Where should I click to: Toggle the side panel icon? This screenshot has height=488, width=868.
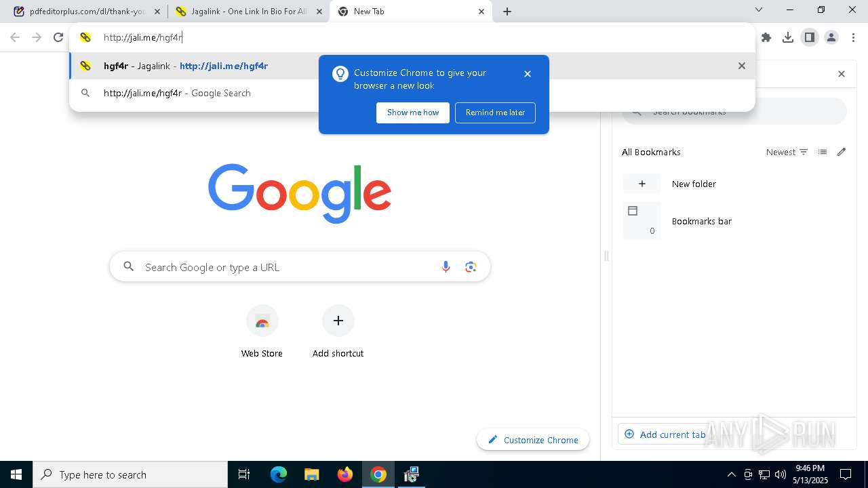[x=810, y=37]
